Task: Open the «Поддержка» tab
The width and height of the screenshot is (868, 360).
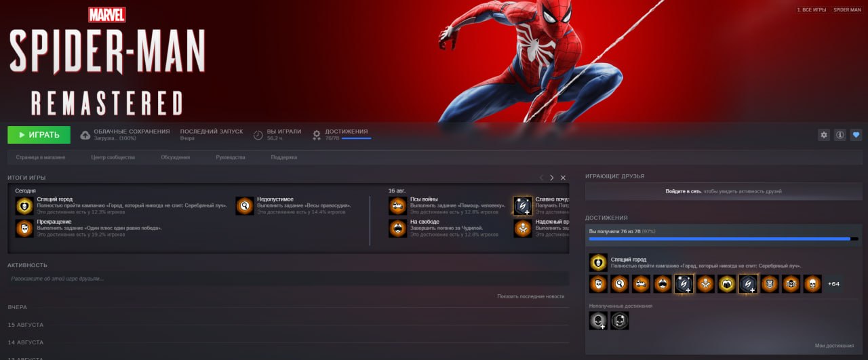Action: 284,157
